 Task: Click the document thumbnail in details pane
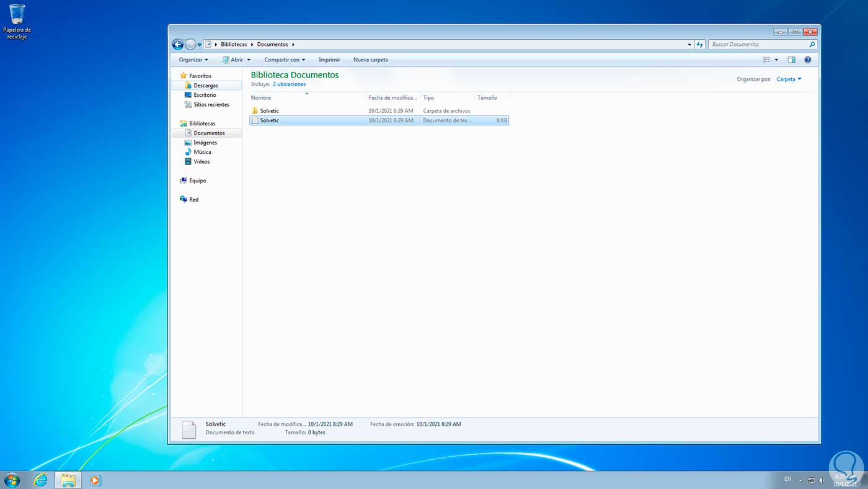click(188, 429)
